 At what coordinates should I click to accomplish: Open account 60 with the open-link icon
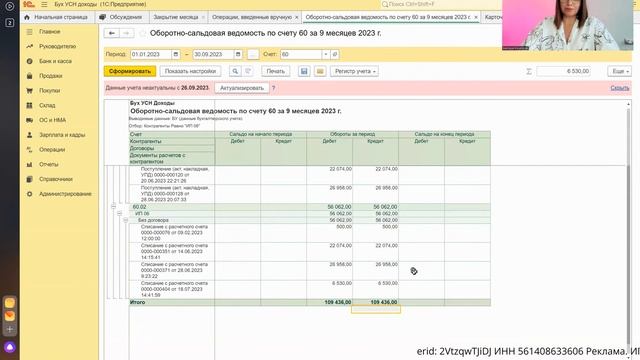(335, 54)
